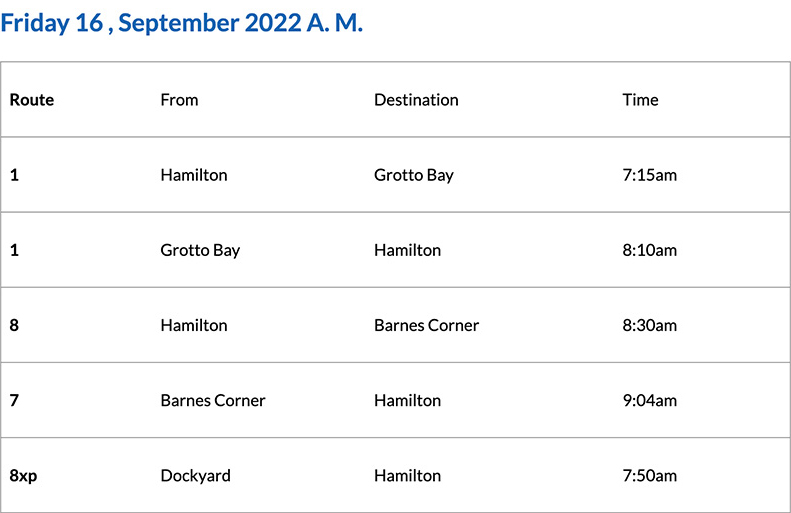Click the Time column header
The width and height of the screenshot is (791, 513).
point(640,100)
